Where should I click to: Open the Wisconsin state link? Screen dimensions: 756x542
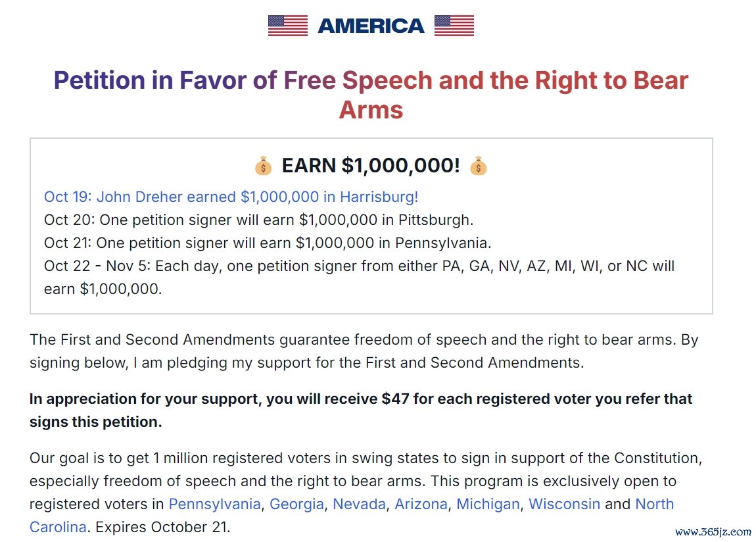[x=564, y=504]
